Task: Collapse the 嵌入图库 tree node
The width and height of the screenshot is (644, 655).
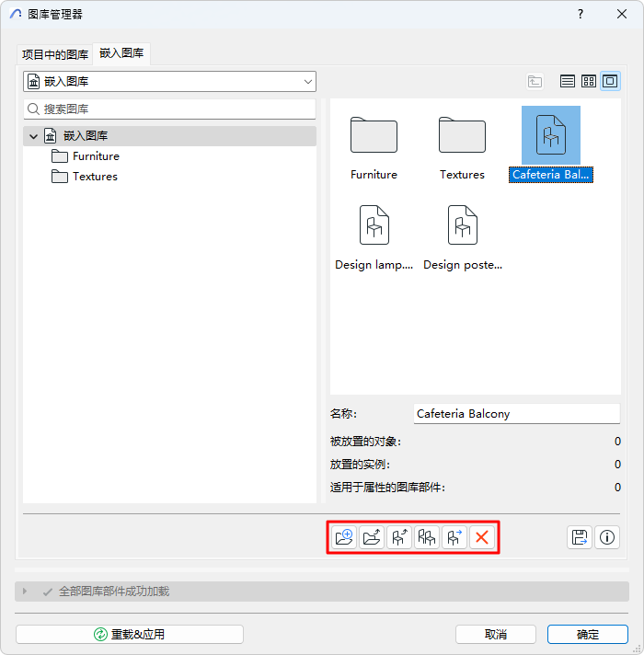Action: point(33,136)
